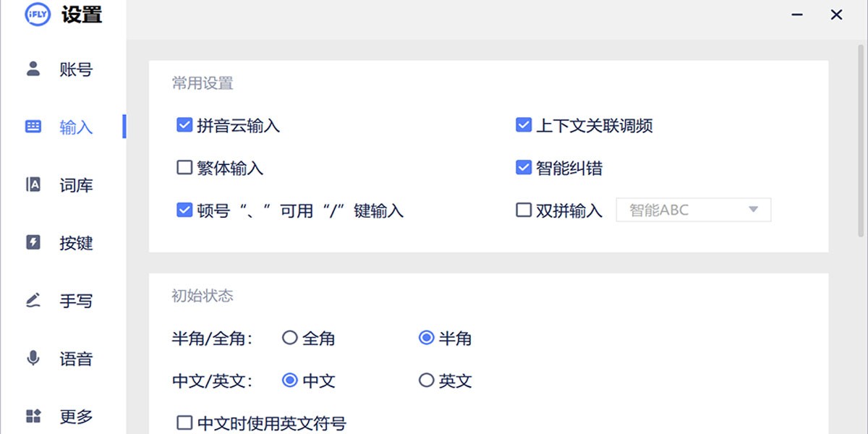
Task: Switch to the 语音 tab
Action: pyautogui.click(x=76, y=359)
